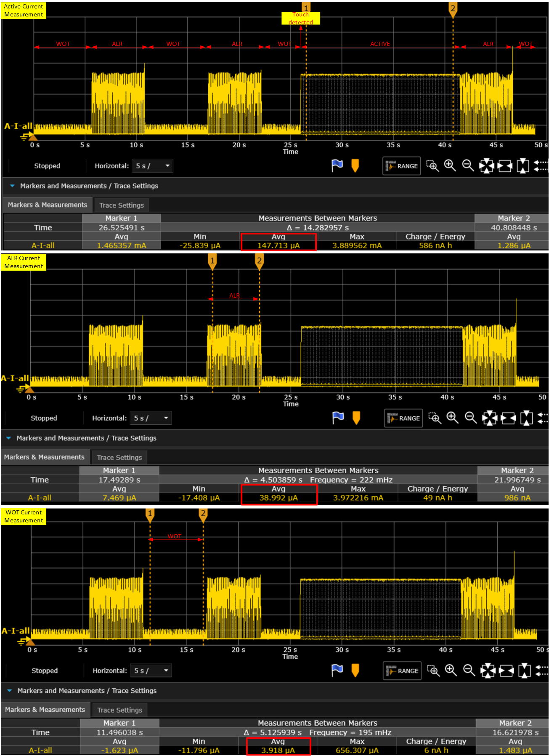Click Marker 1 time 26.525491 s
The height and width of the screenshot is (756, 549).
click(x=122, y=228)
